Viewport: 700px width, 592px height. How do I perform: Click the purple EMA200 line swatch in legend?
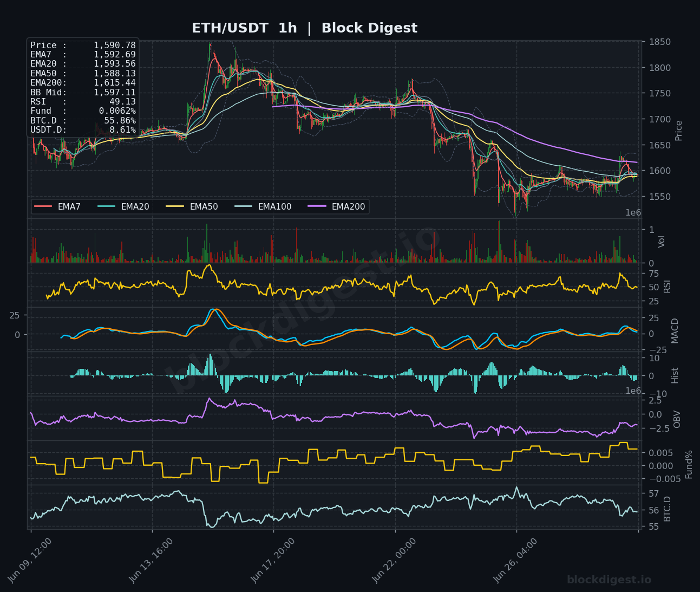click(x=317, y=206)
